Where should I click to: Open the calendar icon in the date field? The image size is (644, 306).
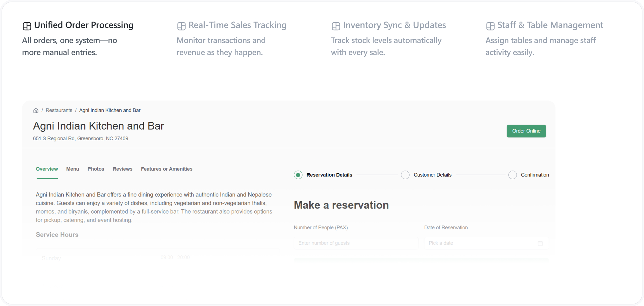click(540, 243)
